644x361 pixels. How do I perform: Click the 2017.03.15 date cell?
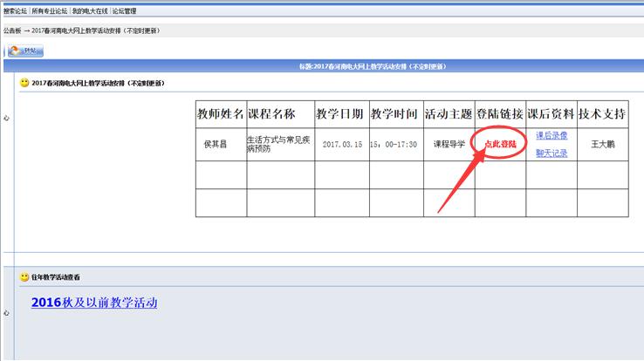tap(340, 144)
